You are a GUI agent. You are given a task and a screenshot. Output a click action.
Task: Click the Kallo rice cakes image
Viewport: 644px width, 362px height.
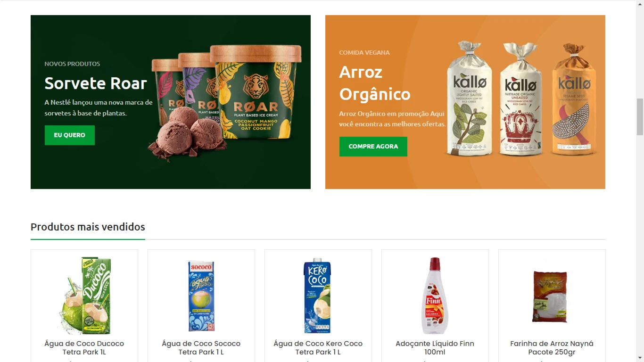[x=522, y=99]
